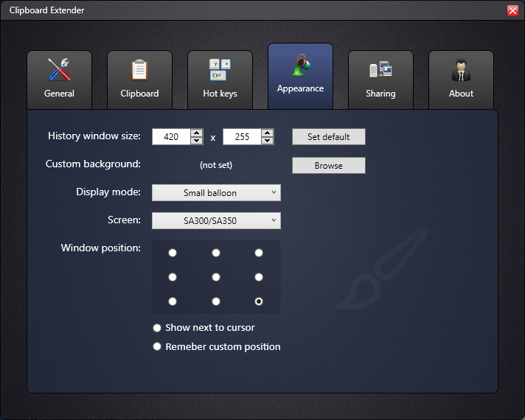The height and width of the screenshot is (420, 525).
Task: Click Browse for custom background
Action: point(329,166)
